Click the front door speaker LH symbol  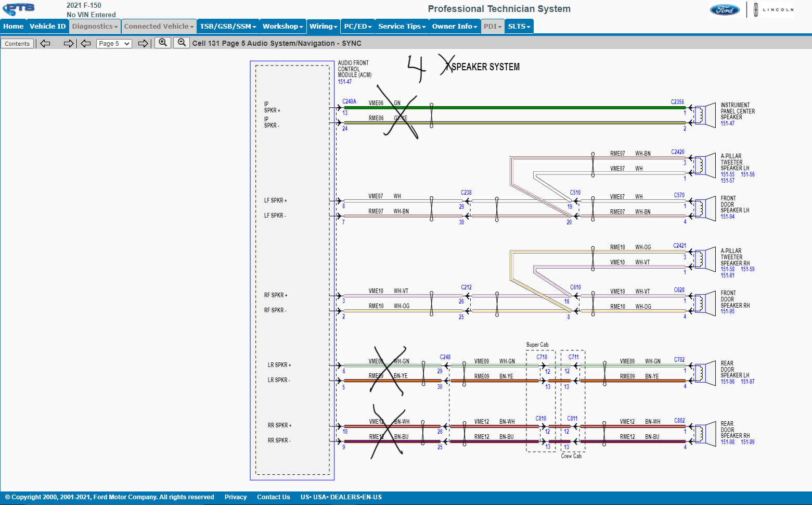[x=705, y=208]
